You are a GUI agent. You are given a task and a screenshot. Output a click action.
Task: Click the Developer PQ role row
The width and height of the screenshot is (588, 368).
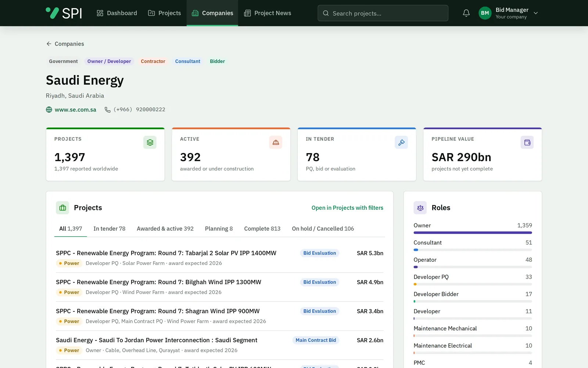[x=473, y=280]
